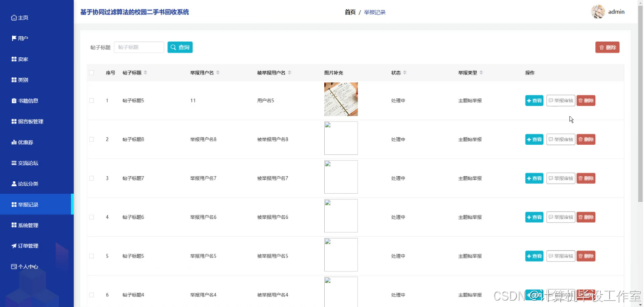The width and height of the screenshot is (644, 307).
Task: Click the paper plane icon beside 订单管理
Action: [14, 246]
